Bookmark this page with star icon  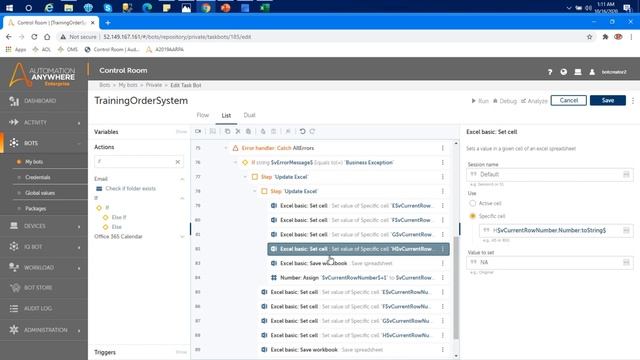point(589,37)
